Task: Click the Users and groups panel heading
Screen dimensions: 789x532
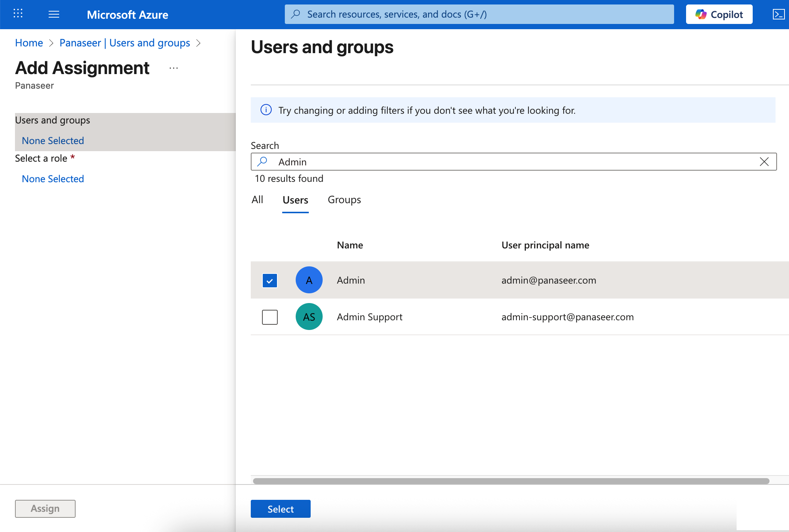Action: 322,47
